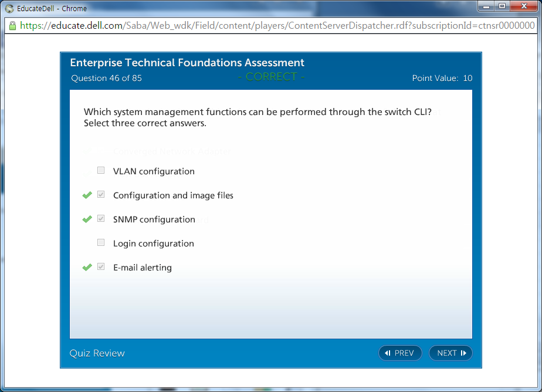542x392 pixels.
Task: Close the EducateDell Chrome window
Action: [x=524, y=6]
